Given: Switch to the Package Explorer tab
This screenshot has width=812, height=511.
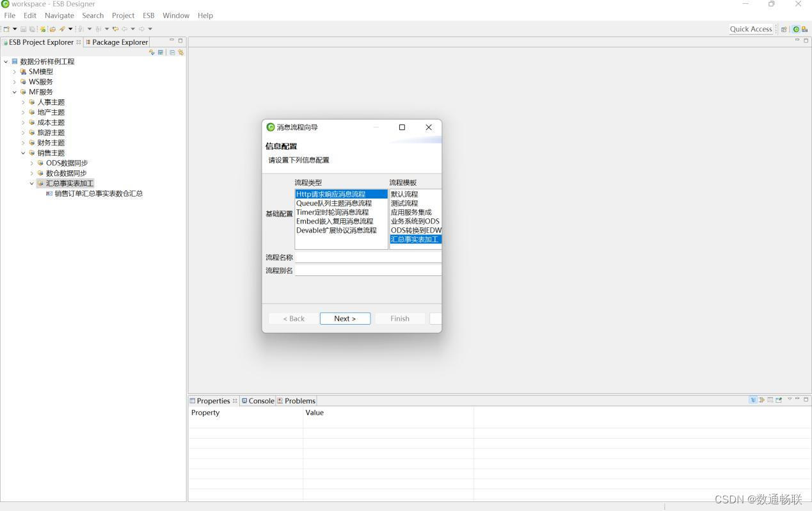Looking at the screenshot, I should (116, 42).
